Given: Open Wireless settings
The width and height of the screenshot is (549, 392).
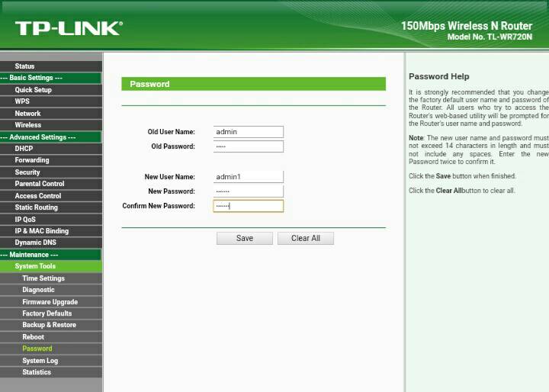Looking at the screenshot, I should [51, 125].
